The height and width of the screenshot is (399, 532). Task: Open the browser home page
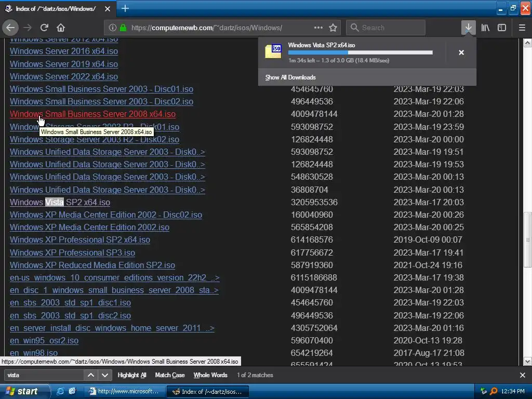point(61,28)
